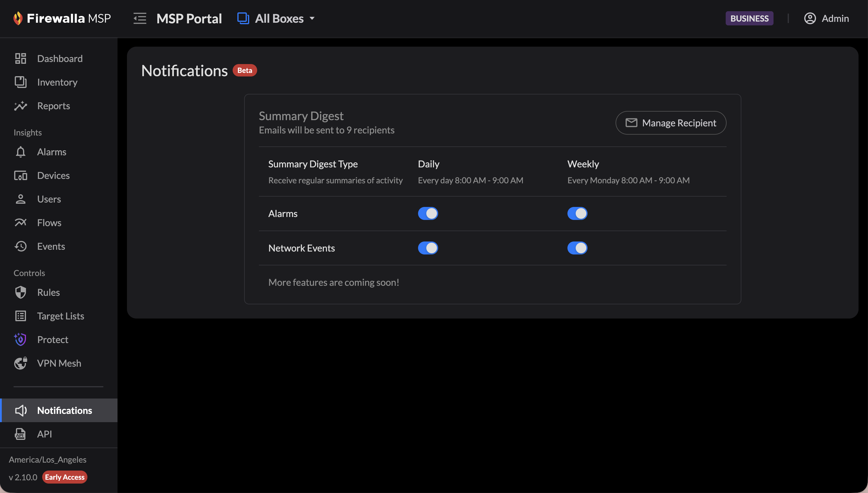Image resolution: width=868 pixels, height=493 pixels.
Task: Collapse the sidebar with the menu icon
Action: pyautogui.click(x=140, y=18)
